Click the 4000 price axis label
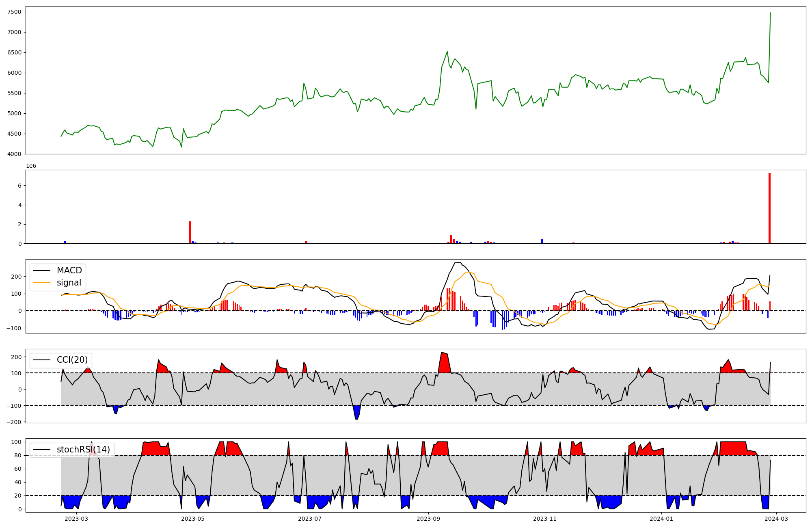Image resolution: width=812 pixels, height=528 pixels. click(x=14, y=154)
